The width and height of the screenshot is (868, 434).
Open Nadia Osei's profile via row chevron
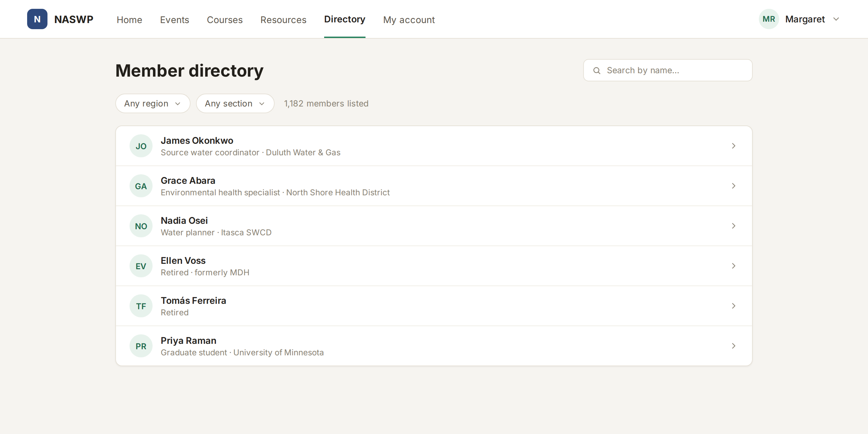(x=733, y=226)
